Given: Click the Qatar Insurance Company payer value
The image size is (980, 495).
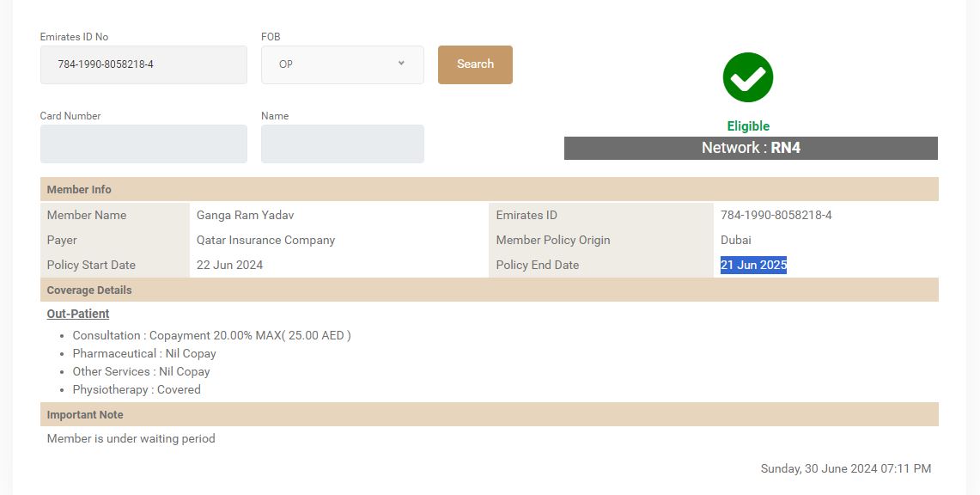Looking at the screenshot, I should click(x=265, y=240).
